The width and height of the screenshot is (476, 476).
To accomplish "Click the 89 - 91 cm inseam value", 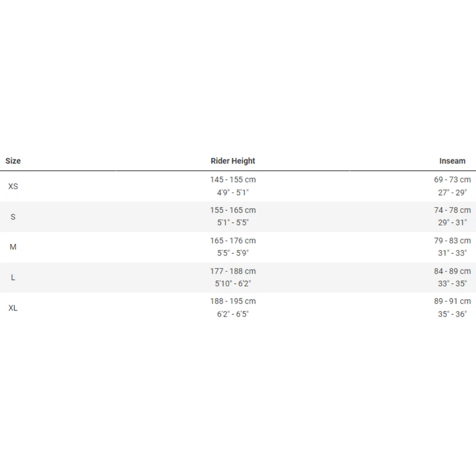I will coord(452,301).
